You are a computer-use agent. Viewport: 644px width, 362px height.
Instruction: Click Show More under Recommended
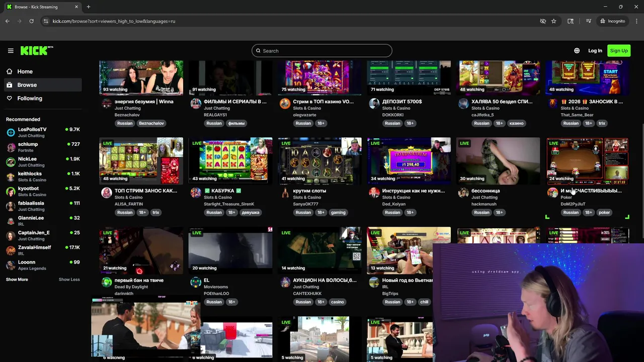[x=17, y=280]
